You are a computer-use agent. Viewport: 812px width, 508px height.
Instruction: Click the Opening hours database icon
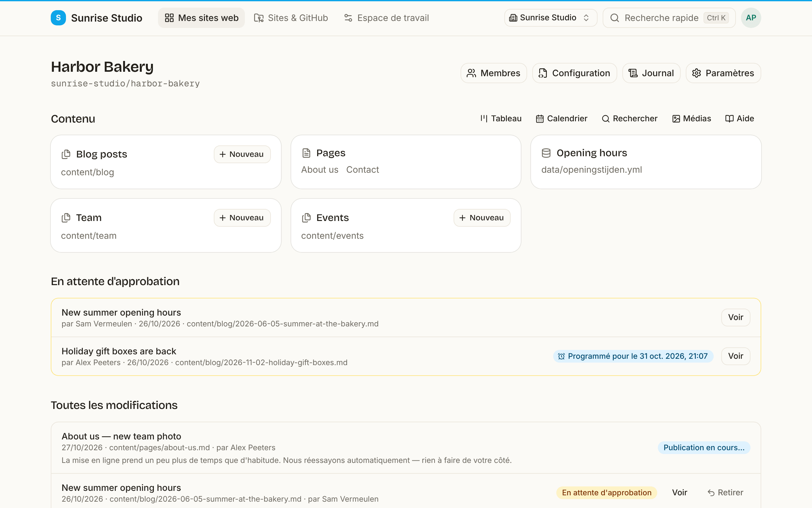tap(546, 153)
